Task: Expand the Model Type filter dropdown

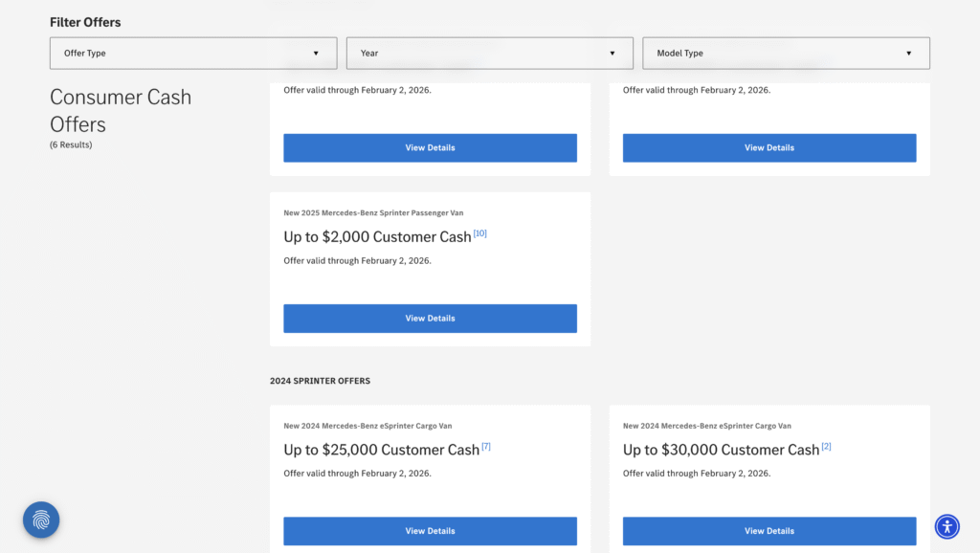Action: click(x=786, y=54)
